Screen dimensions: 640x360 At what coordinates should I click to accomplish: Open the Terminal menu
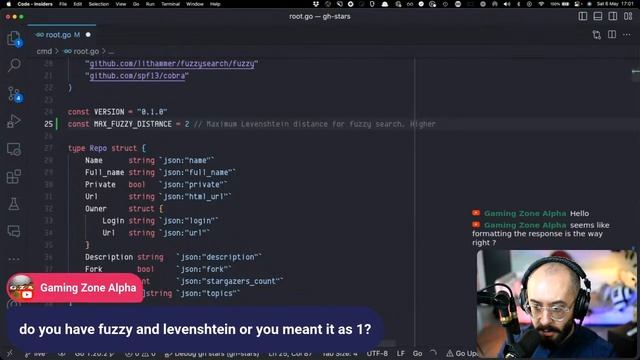pos(171,4)
